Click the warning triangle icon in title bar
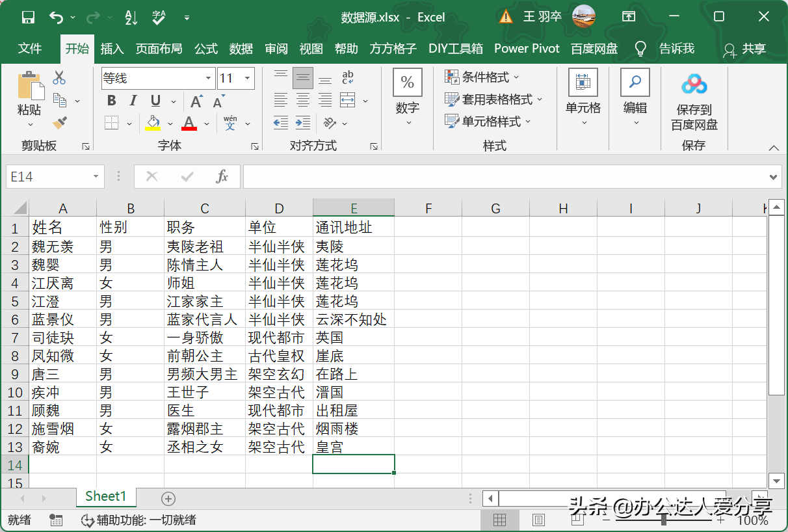Viewport: 788px width, 532px height. 506,17
